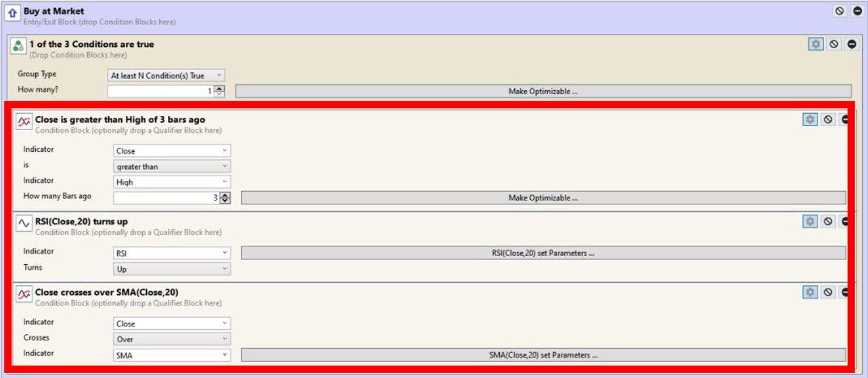This screenshot has height=378, width=868.
Task: Click the 'RSI(Close,20) turns up' title
Action: tap(81, 222)
